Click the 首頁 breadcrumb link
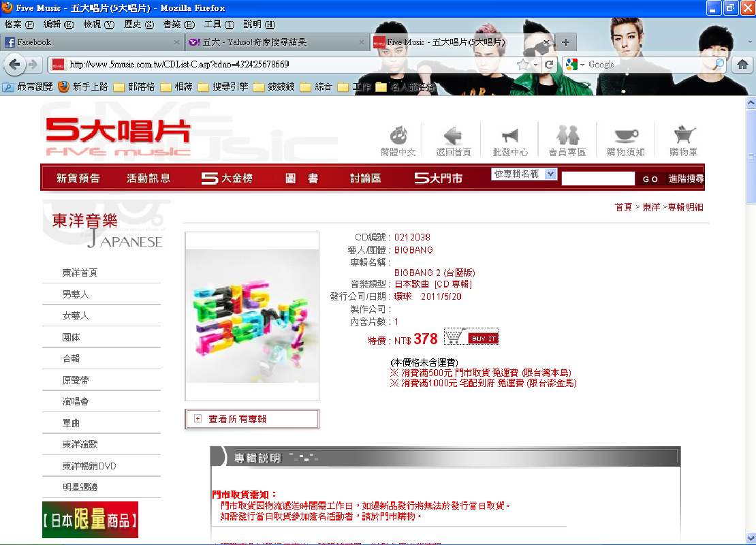 click(x=623, y=207)
